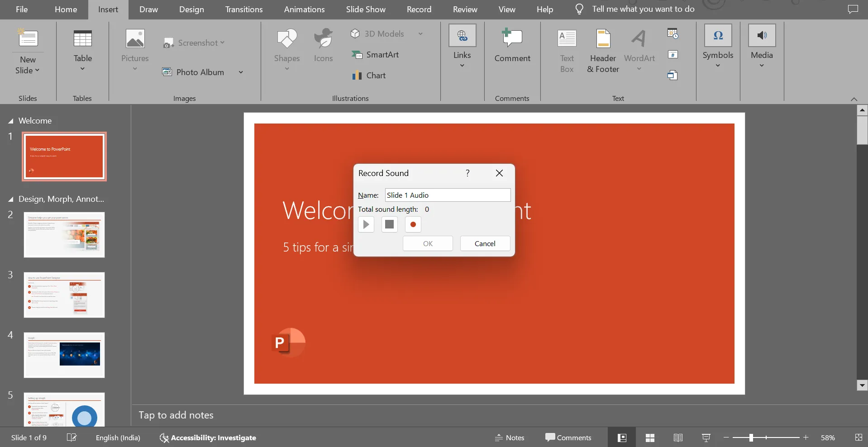
Task: Open Header & Footer
Action: (x=603, y=50)
